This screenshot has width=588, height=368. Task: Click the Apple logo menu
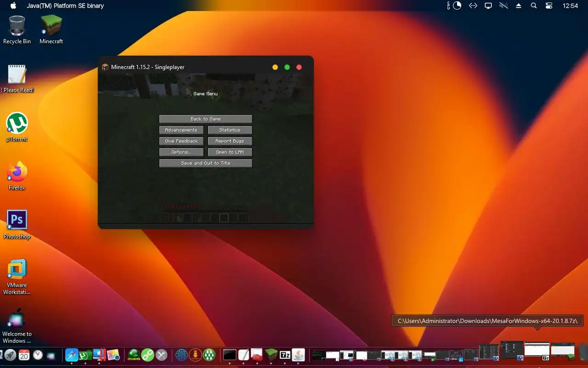pyautogui.click(x=13, y=6)
